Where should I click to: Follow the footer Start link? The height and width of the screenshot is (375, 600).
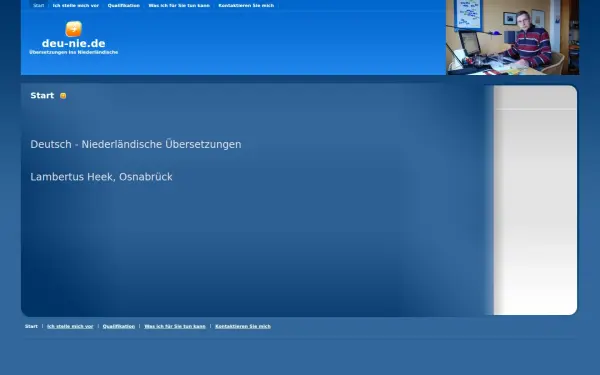pyautogui.click(x=31, y=326)
